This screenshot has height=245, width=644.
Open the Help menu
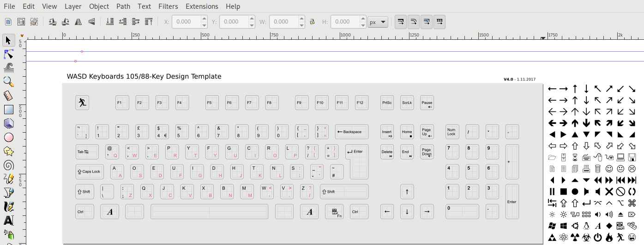click(233, 6)
